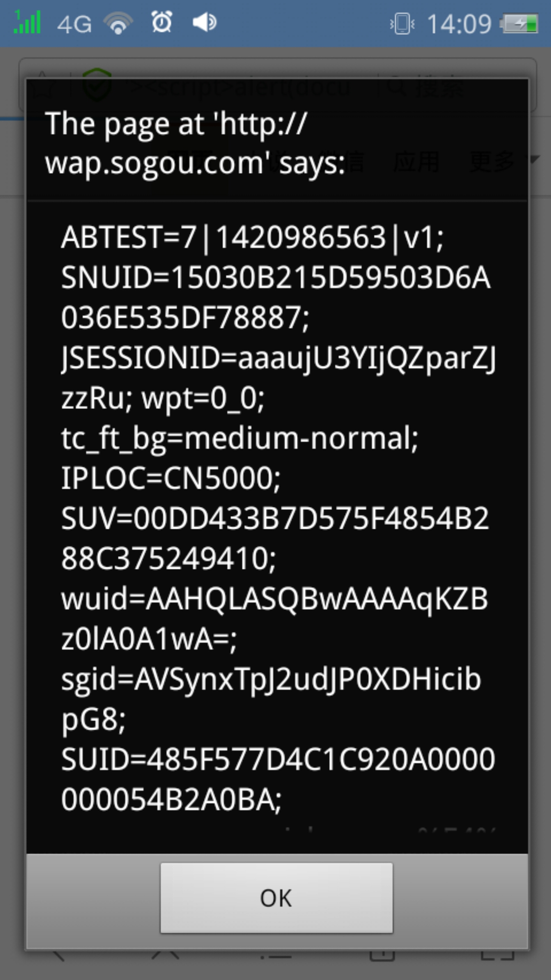Click the green shield security icon

coord(97,85)
